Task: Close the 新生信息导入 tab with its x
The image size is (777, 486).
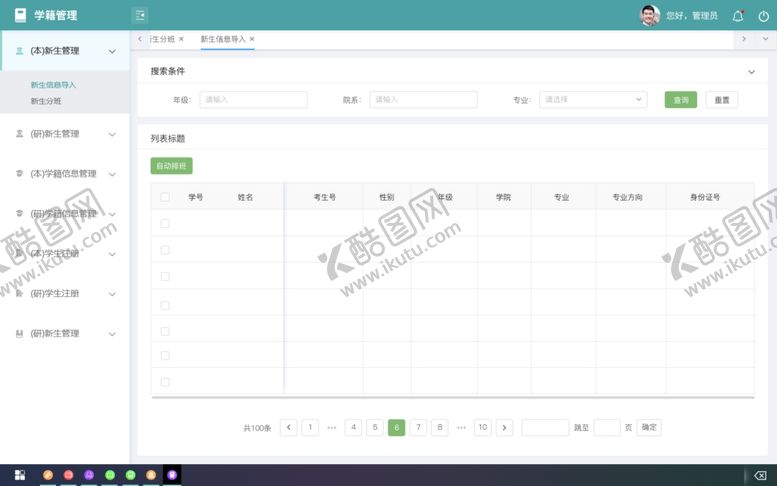Action: click(x=252, y=39)
